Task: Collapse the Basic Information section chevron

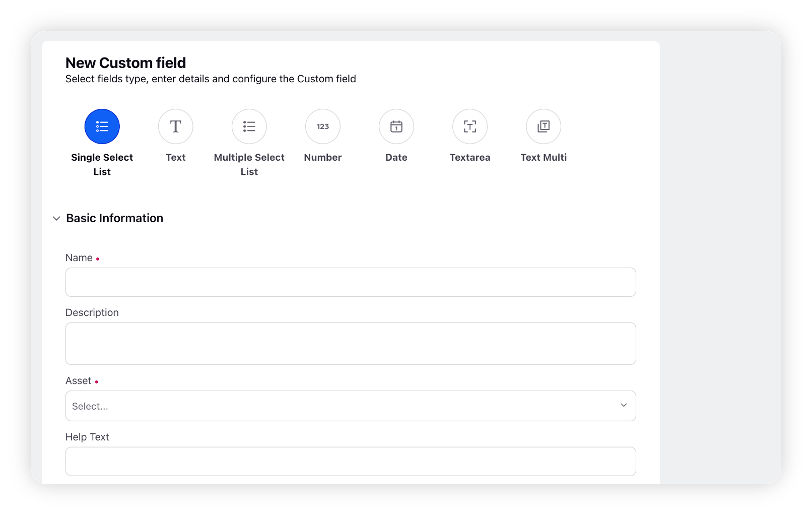Action: tap(56, 218)
